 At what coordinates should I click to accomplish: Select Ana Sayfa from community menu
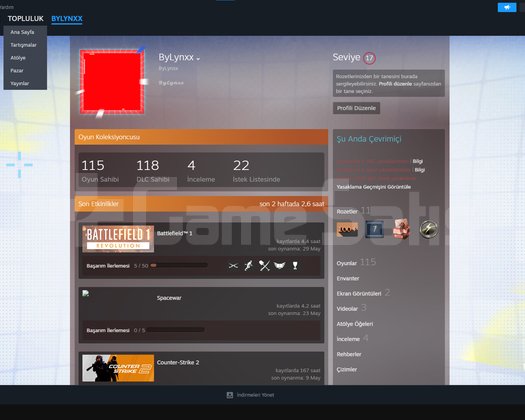tap(22, 32)
